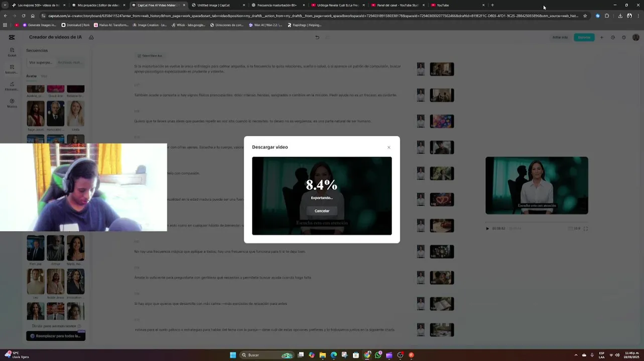Screen dimensions: 644x361
Task: Switch to the Avatar tab
Action: [x=31, y=76]
